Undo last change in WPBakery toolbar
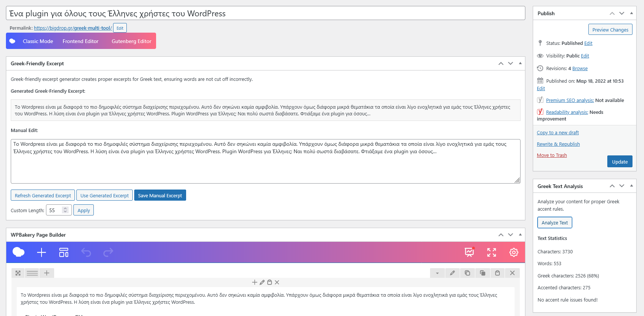Image resolution: width=644 pixels, height=316 pixels. (x=86, y=253)
